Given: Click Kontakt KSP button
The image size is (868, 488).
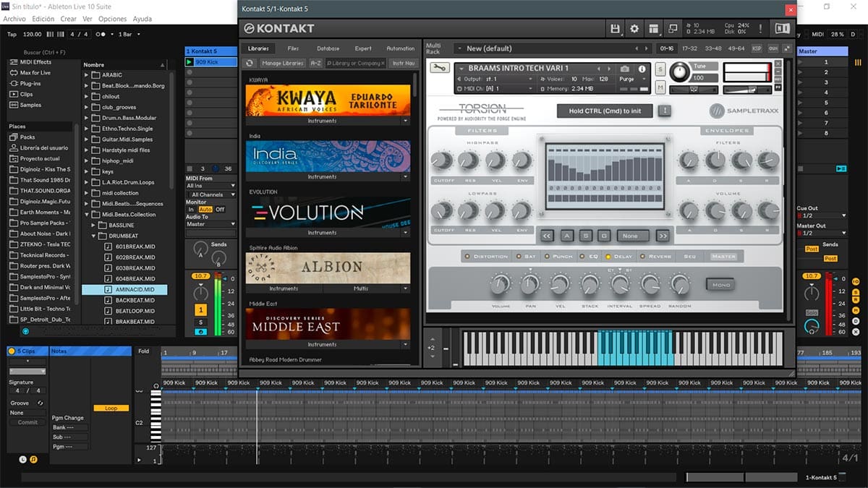Looking at the screenshot, I should tap(757, 48).
